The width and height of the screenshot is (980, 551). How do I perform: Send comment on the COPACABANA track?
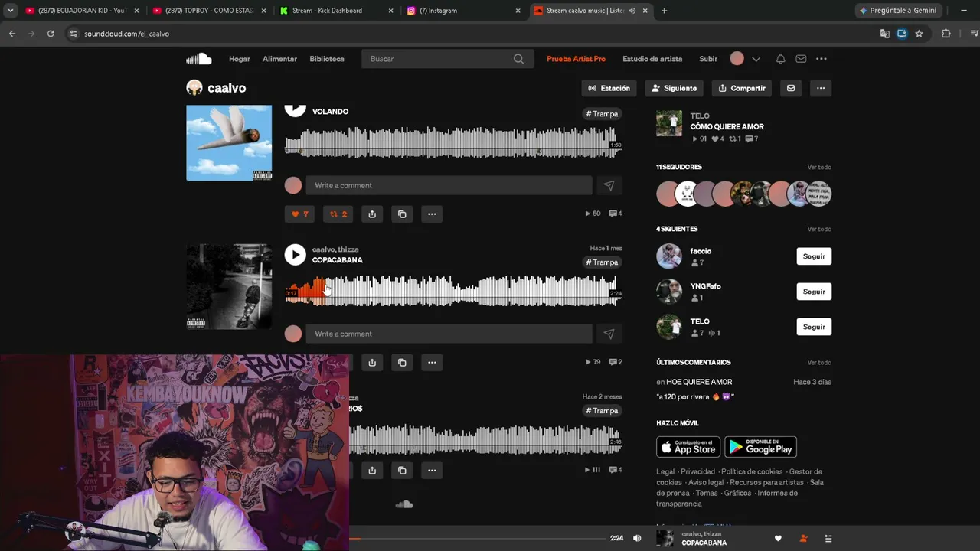609,334
